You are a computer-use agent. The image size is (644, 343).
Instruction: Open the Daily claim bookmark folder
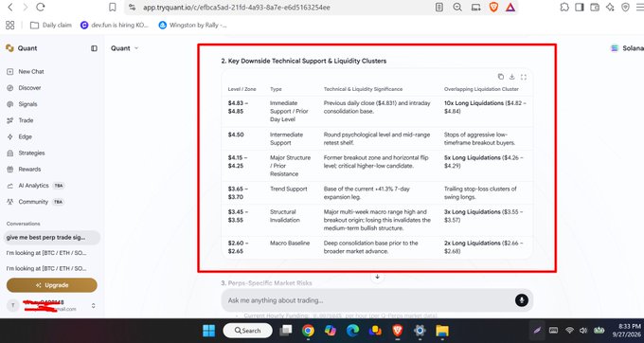tap(51, 25)
